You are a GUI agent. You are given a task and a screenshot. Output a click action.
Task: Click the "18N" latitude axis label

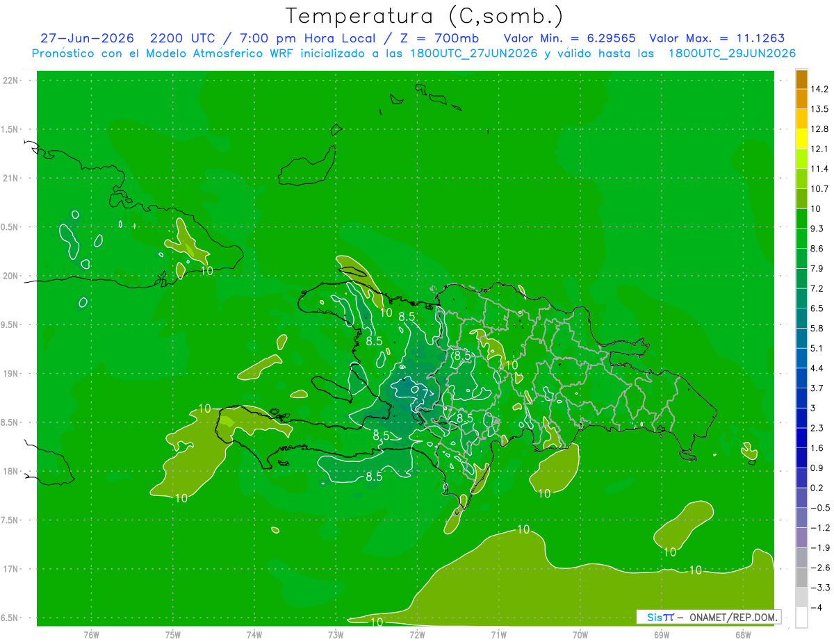tap(12, 471)
